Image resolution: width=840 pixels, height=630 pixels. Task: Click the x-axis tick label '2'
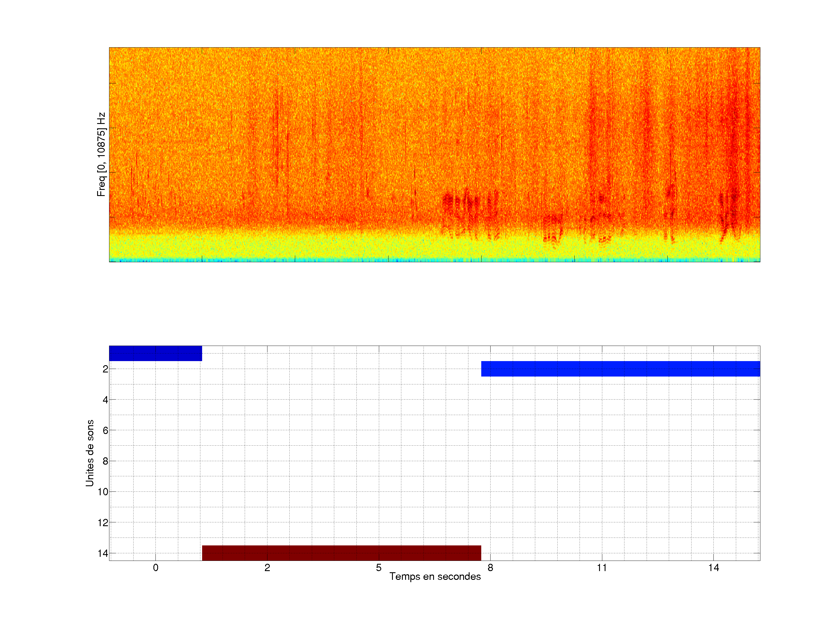pos(267,568)
